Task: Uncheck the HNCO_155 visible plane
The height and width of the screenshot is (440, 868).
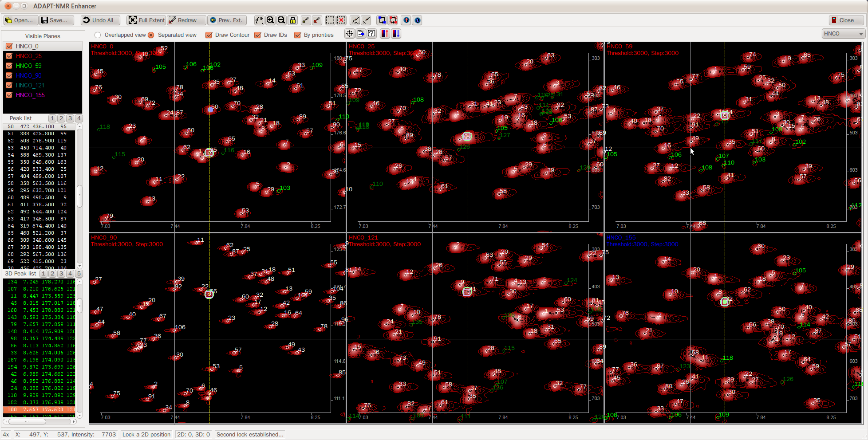Action: coord(9,95)
